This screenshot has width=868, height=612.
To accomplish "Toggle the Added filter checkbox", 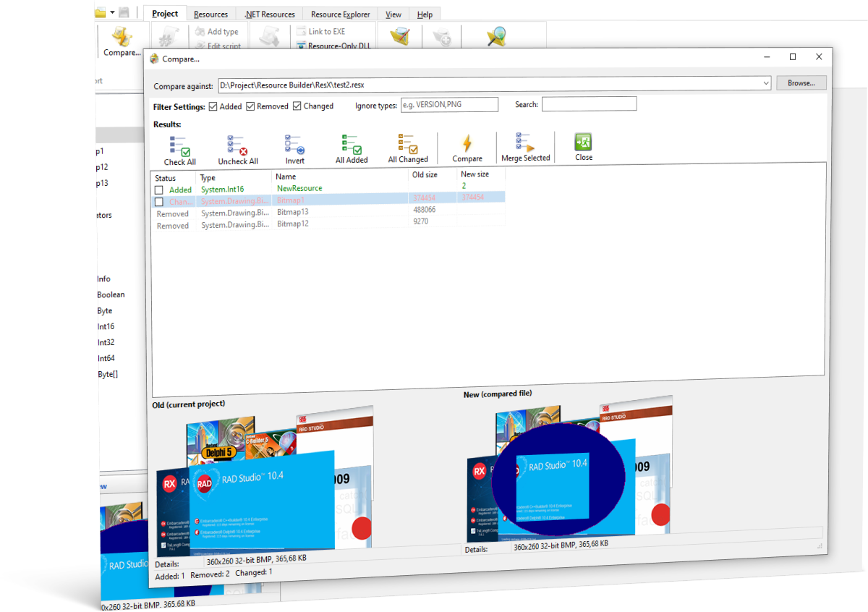I will pos(213,106).
